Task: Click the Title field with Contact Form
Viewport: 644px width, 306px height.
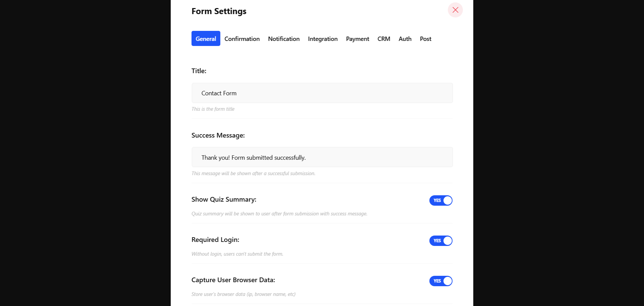Action: pyautogui.click(x=322, y=93)
